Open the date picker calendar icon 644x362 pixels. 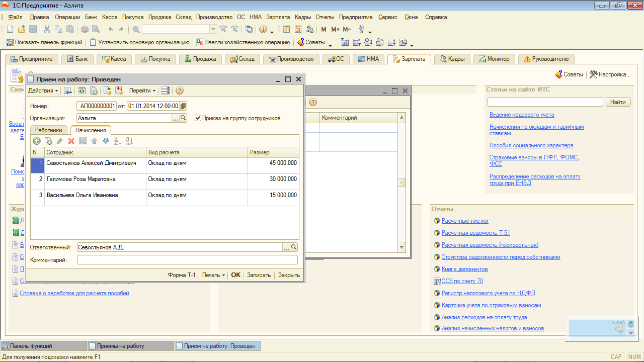click(183, 106)
